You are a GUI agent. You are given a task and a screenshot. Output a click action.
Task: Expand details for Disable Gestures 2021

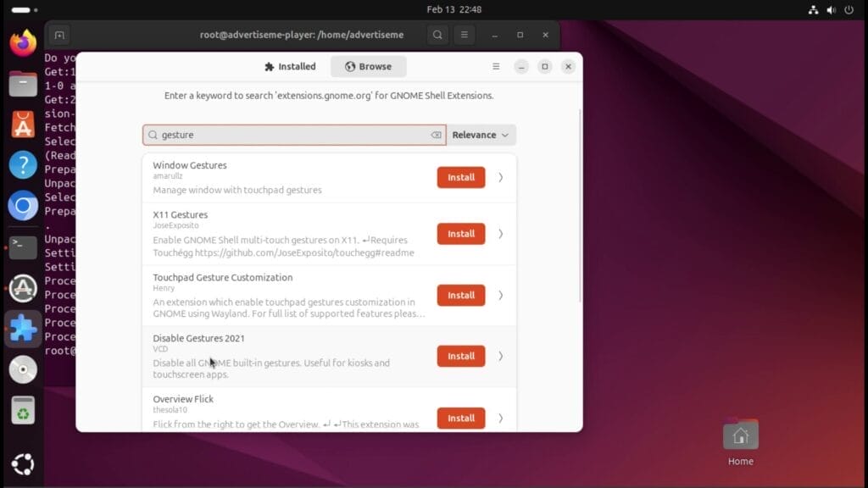(499, 356)
